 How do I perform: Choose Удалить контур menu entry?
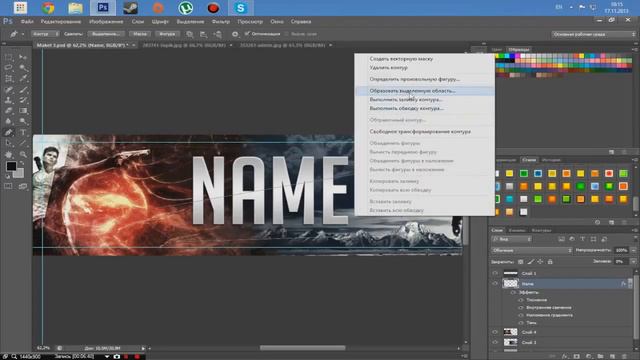388,68
